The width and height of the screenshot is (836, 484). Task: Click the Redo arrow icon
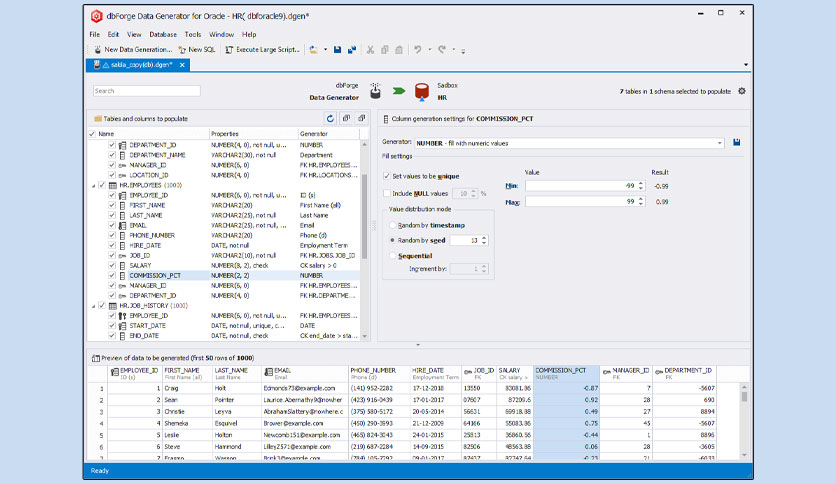pos(442,50)
